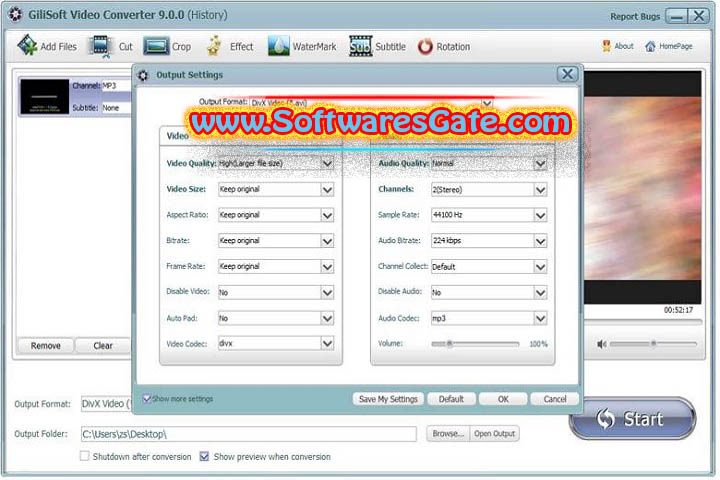Open the Video Size dropdown
The width and height of the screenshot is (720, 480).
click(x=327, y=189)
